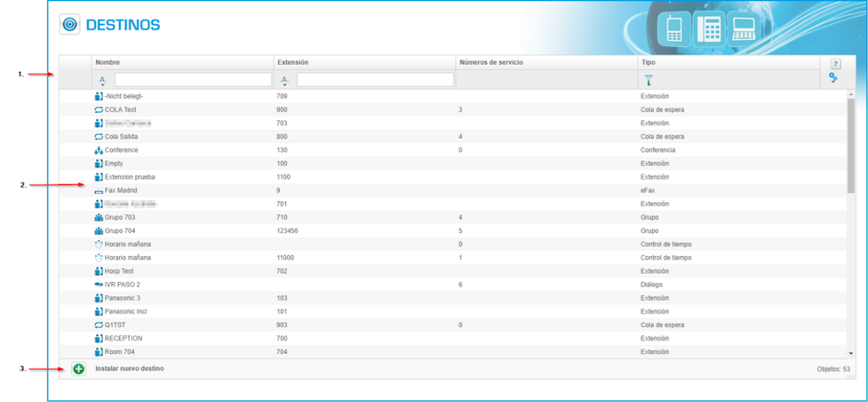
Task: Select the Hosp Test row name
Action: [119, 271]
